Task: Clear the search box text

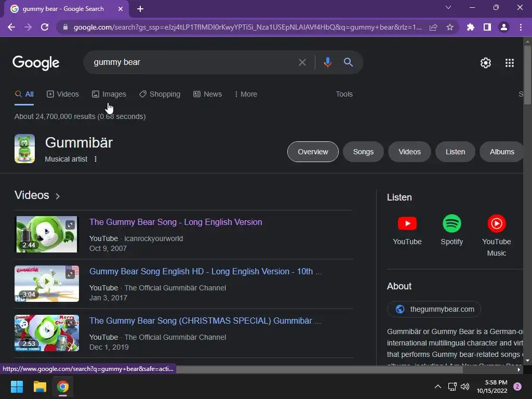Action: 302,62
